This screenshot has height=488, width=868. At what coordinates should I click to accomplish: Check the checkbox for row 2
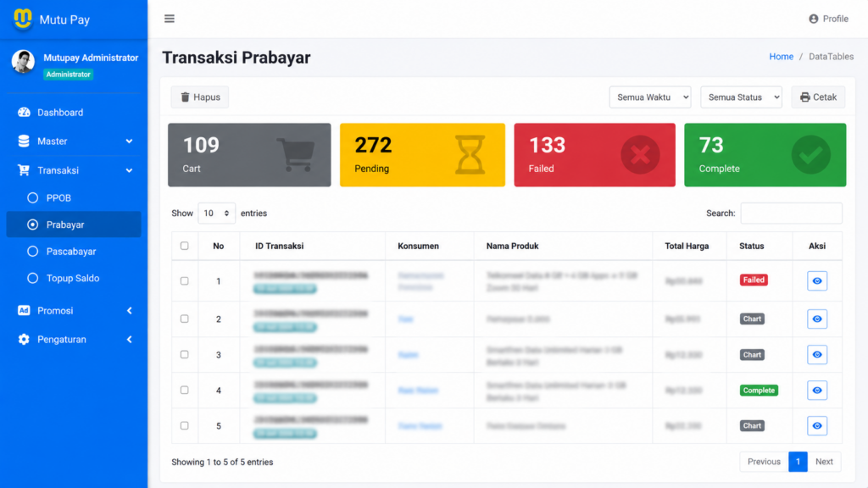tap(184, 319)
